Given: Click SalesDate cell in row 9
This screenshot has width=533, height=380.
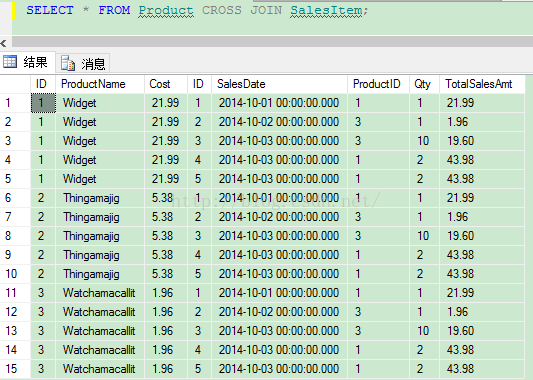Looking at the screenshot, I should (x=279, y=255).
